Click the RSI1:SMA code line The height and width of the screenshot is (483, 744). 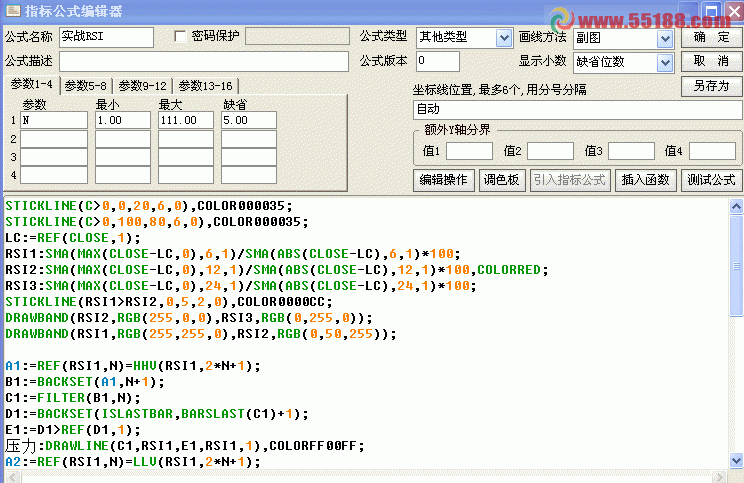(232, 254)
